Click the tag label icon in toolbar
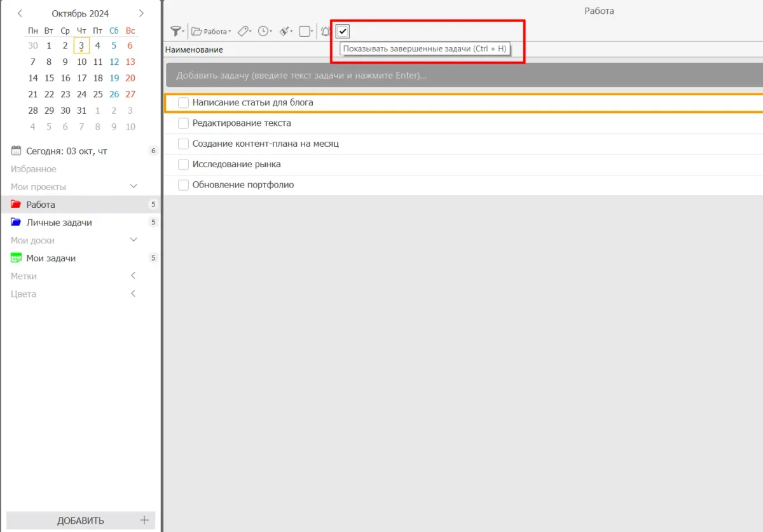The image size is (763, 532). [243, 31]
